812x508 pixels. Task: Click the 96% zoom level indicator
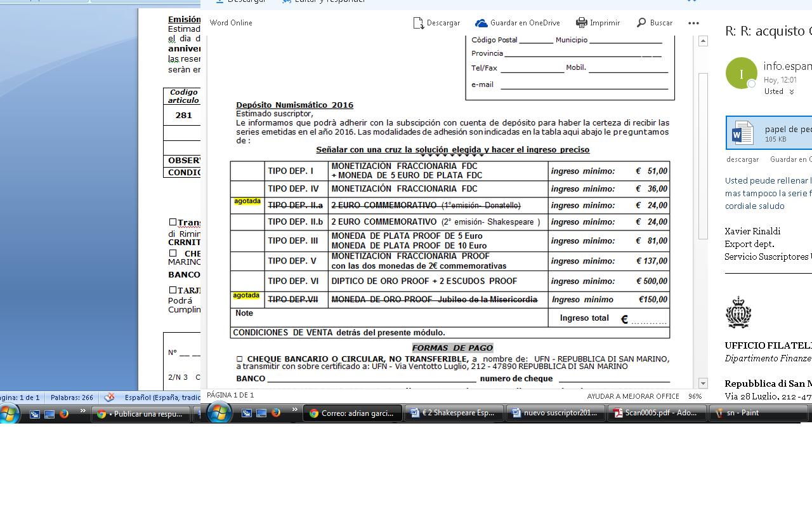(695, 396)
